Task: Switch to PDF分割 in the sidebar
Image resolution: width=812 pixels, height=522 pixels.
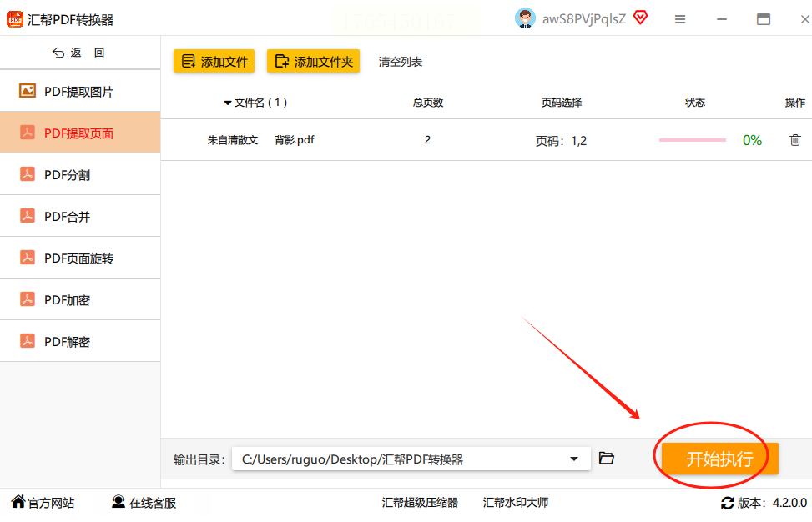Action: click(80, 174)
